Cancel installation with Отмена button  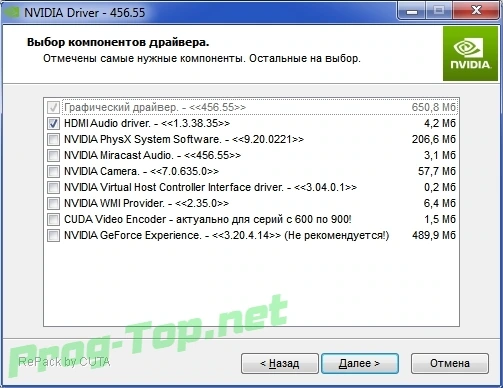click(x=450, y=363)
